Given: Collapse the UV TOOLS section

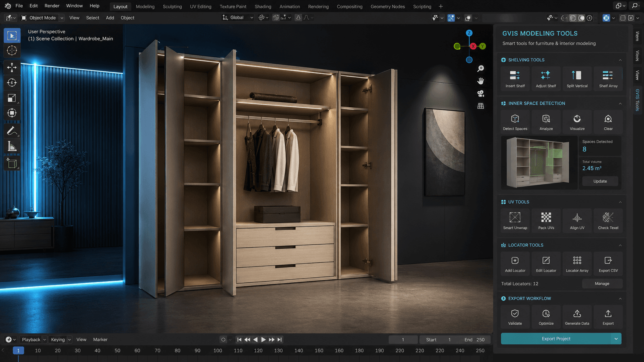Looking at the screenshot, I should coord(620,202).
